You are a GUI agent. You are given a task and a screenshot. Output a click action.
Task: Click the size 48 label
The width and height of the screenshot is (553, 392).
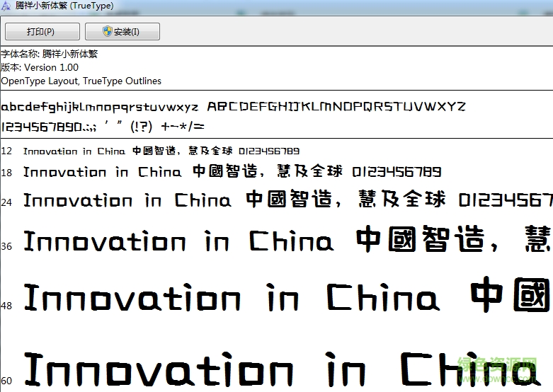[x=6, y=306]
